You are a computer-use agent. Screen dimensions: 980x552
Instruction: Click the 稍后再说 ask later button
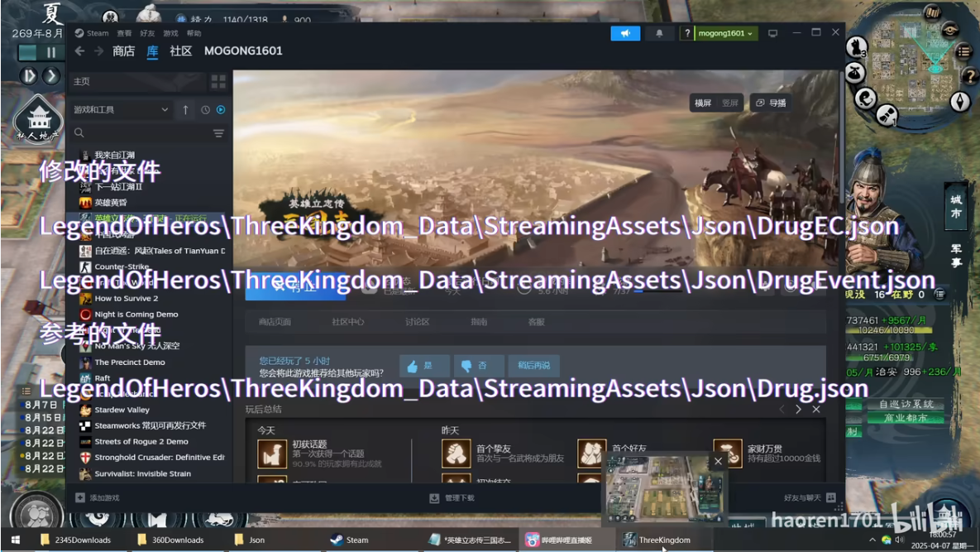tap(534, 366)
